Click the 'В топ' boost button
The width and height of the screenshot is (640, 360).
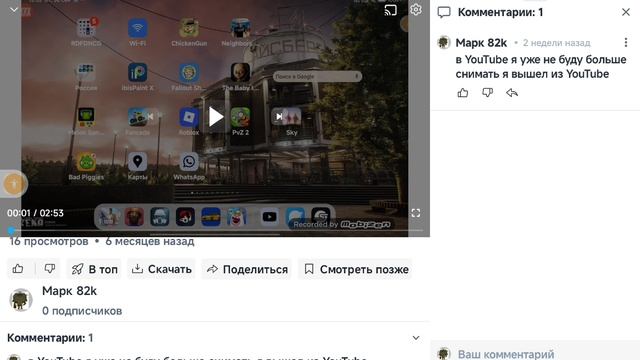click(94, 269)
